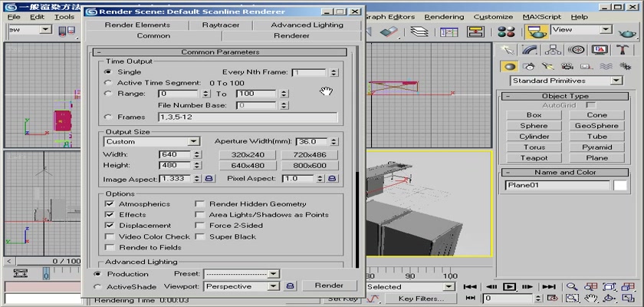644x307 pixels.
Task: Select the Range radio button
Action: click(x=108, y=94)
